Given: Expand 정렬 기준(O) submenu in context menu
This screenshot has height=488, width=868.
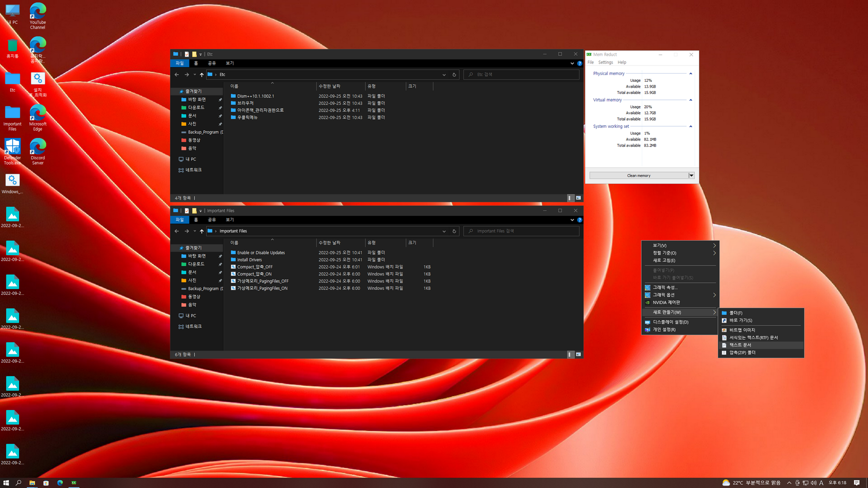Looking at the screenshot, I should [680, 253].
